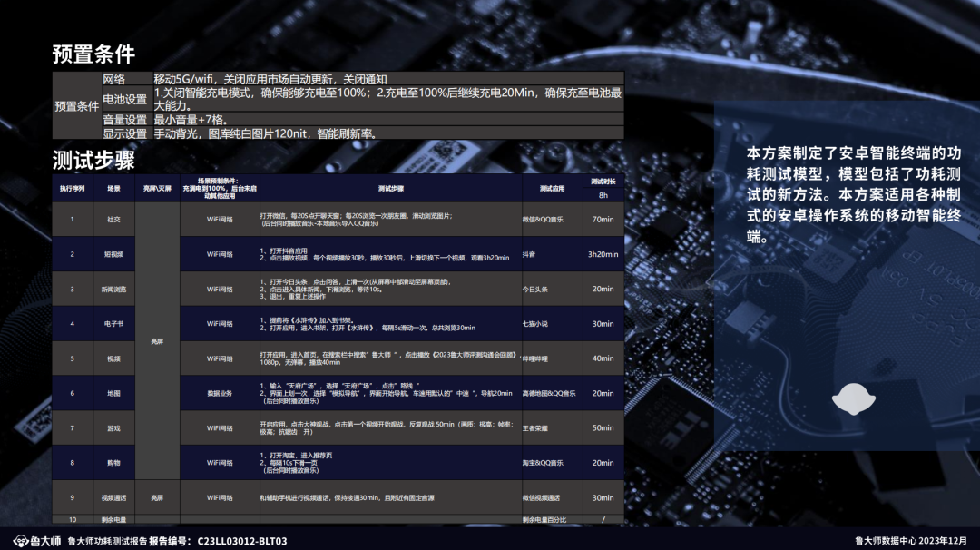Screen dimensions: 980x550
Task: Click the 音量设置 row label
Action: coord(125,120)
